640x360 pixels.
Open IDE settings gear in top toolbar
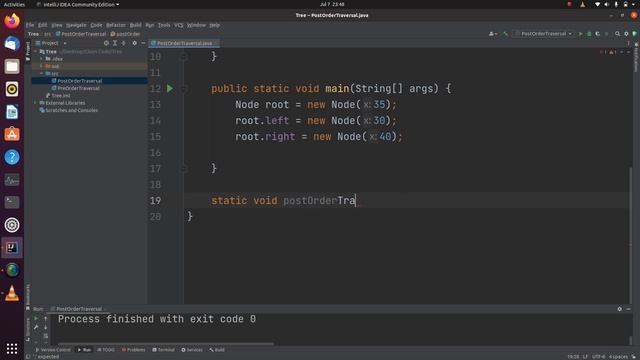tap(626, 34)
